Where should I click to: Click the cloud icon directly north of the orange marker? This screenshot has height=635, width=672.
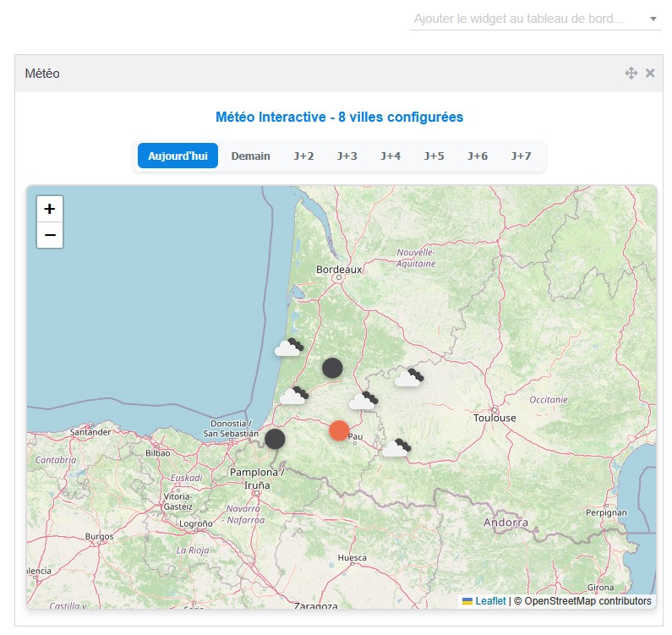tap(363, 401)
